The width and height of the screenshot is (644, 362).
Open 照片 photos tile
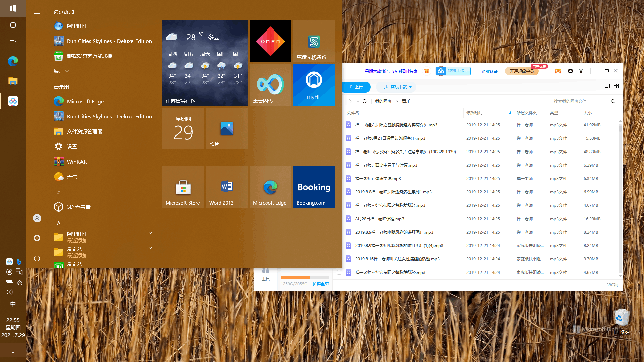click(227, 128)
